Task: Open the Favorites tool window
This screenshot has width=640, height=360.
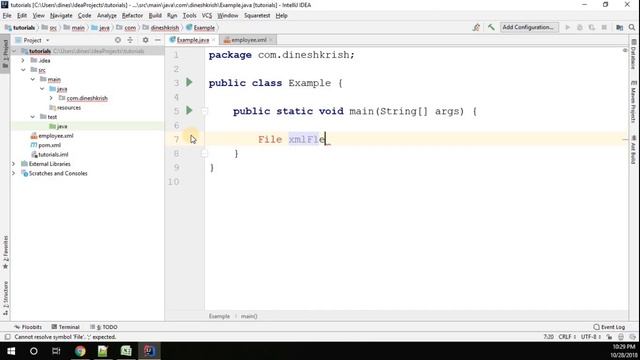Action: coord(5,252)
